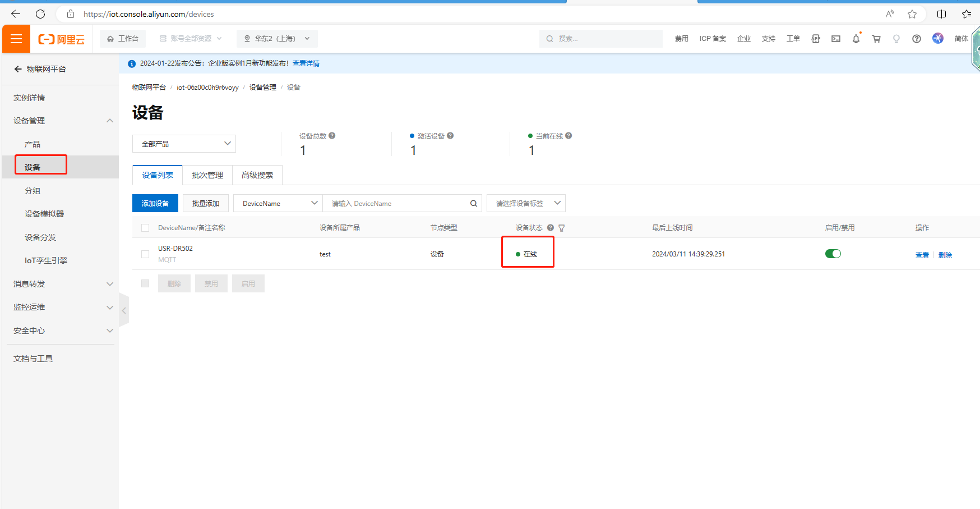Open the Cloud Shell terminal icon
The height and width of the screenshot is (509, 980).
[x=835, y=39]
